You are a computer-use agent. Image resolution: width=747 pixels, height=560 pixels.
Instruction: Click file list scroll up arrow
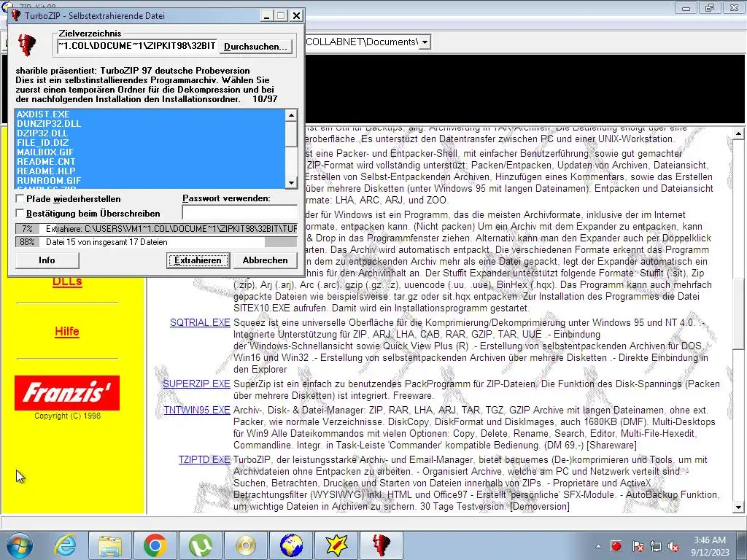291,114
